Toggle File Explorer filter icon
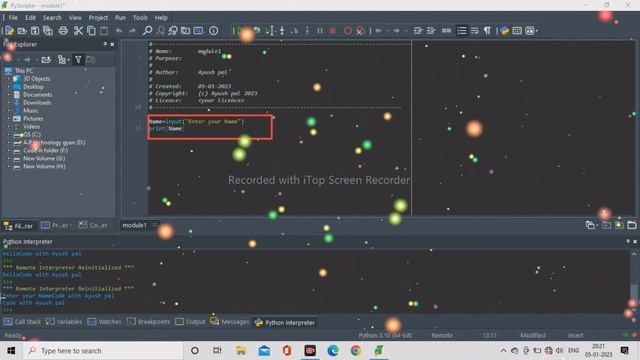The image size is (640, 360). 78,60
